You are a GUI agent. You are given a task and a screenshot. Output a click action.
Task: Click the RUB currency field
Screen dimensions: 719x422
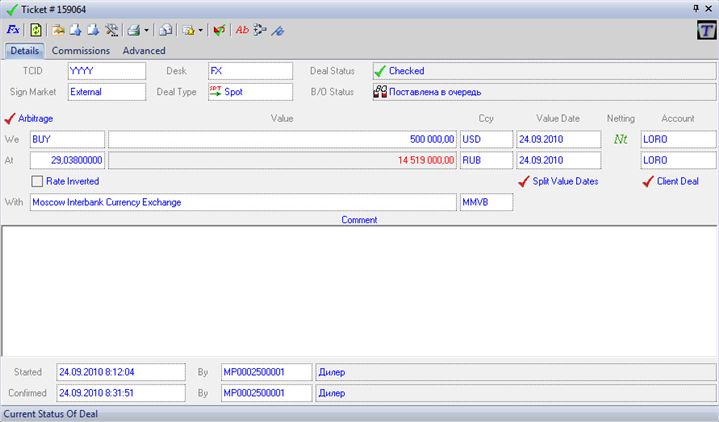point(487,160)
